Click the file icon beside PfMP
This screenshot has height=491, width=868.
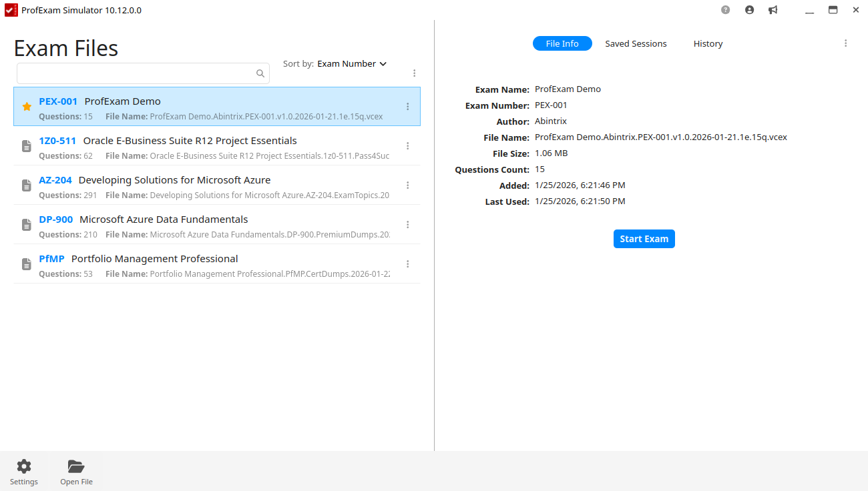[27, 264]
